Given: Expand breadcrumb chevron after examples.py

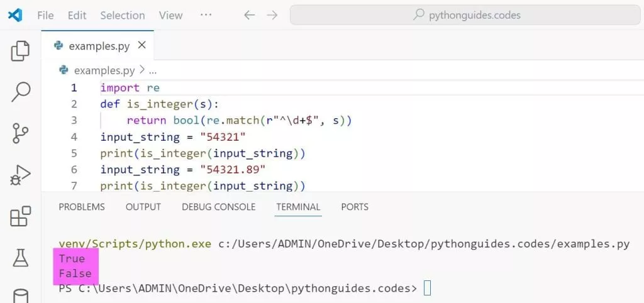Looking at the screenshot, I should click(142, 70).
